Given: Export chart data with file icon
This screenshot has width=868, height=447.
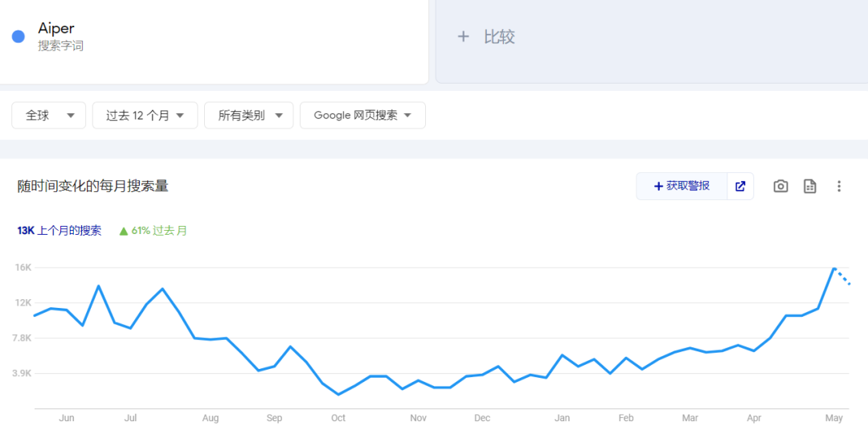Looking at the screenshot, I should click(810, 186).
